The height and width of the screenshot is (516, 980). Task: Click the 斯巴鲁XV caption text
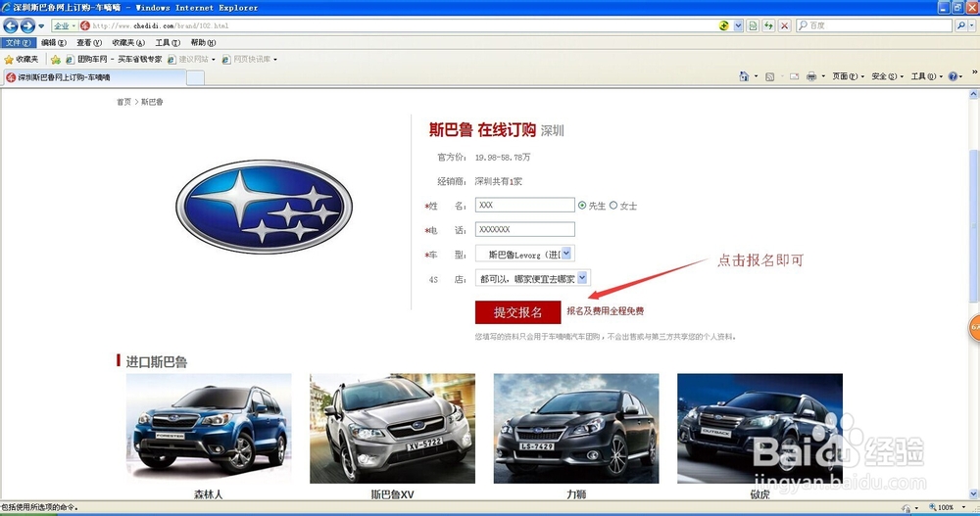pyautogui.click(x=393, y=494)
